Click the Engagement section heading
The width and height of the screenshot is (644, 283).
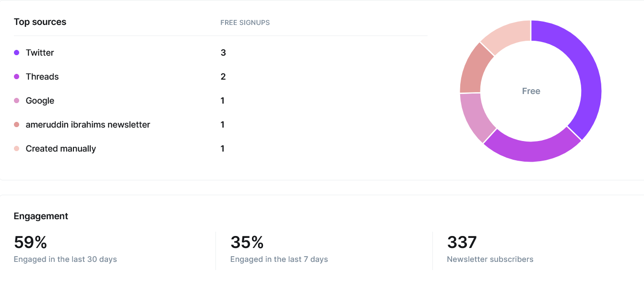tap(41, 216)
